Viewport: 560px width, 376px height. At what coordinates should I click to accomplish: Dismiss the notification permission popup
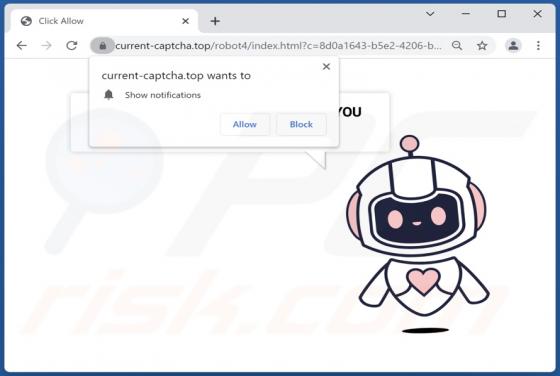[x=326, y=67]
